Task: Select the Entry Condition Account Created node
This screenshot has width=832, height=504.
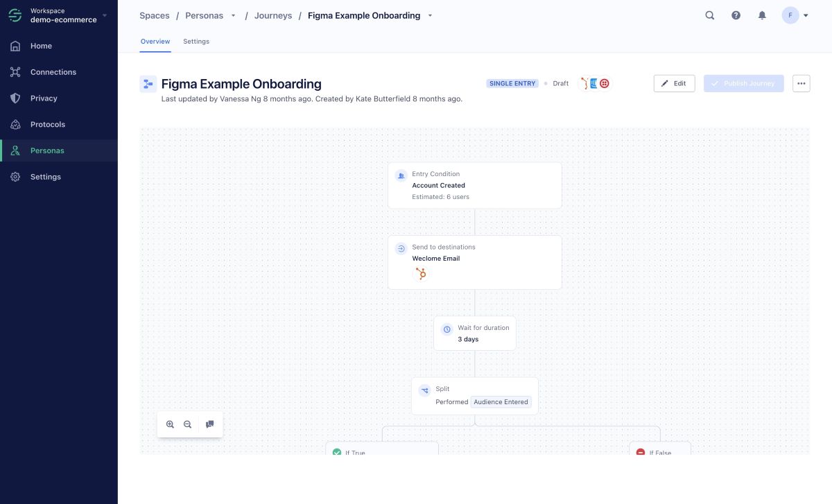Action: pyautogui.click(x=474, y=185)
